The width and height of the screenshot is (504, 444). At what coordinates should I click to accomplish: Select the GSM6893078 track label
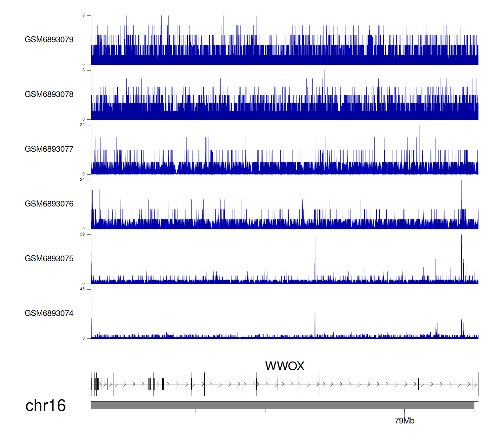coord(49,95)
